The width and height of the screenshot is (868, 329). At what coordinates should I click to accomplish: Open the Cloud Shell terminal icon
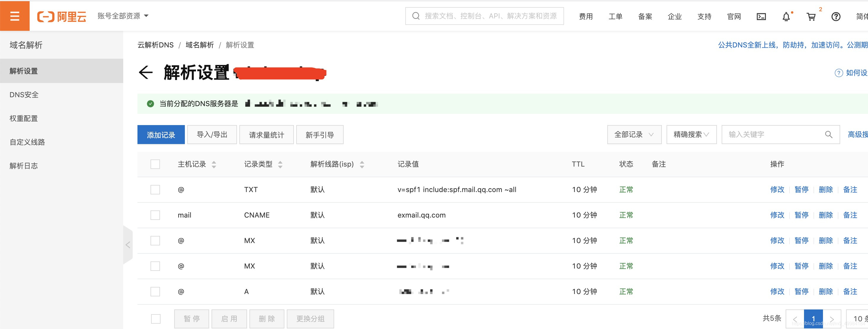(x=761, y=17)
